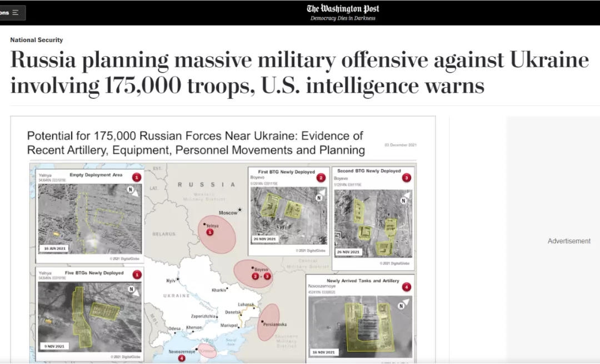Click the 'Democracy Dies in Darkness' tagline

pyautogui.click(x=343, y=18)
